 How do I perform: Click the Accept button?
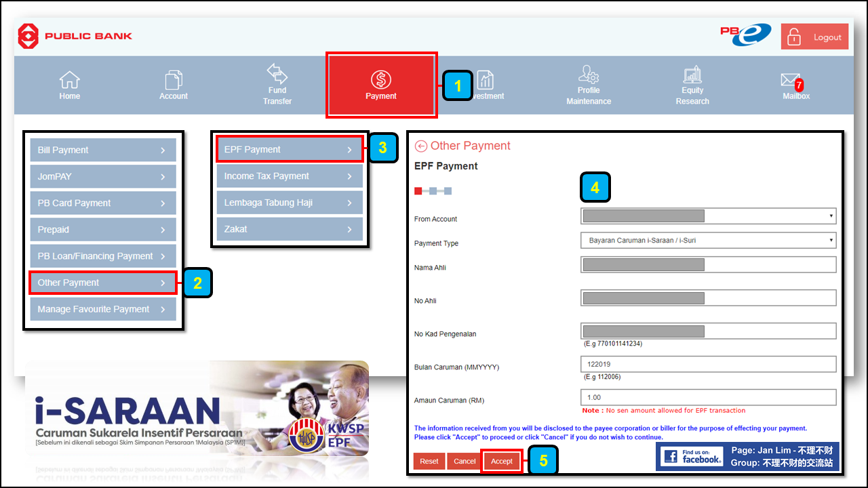(x=502, y=461)
